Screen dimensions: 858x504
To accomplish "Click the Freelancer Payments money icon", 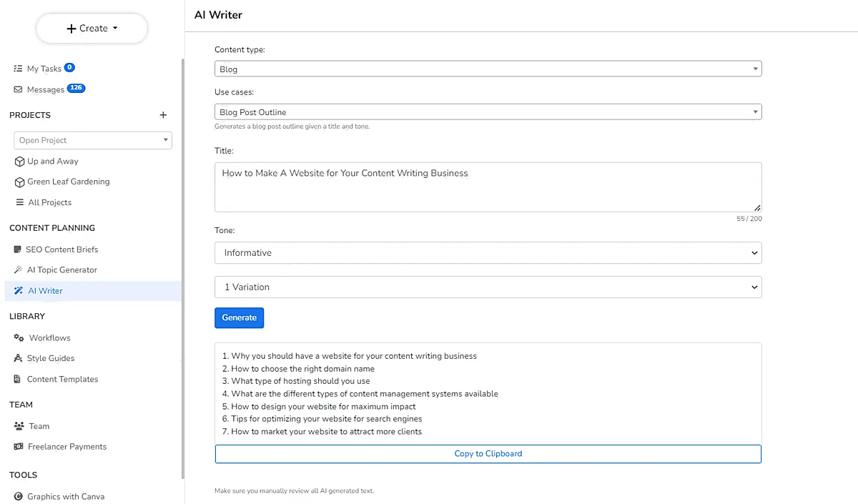I will coord(19,447).
